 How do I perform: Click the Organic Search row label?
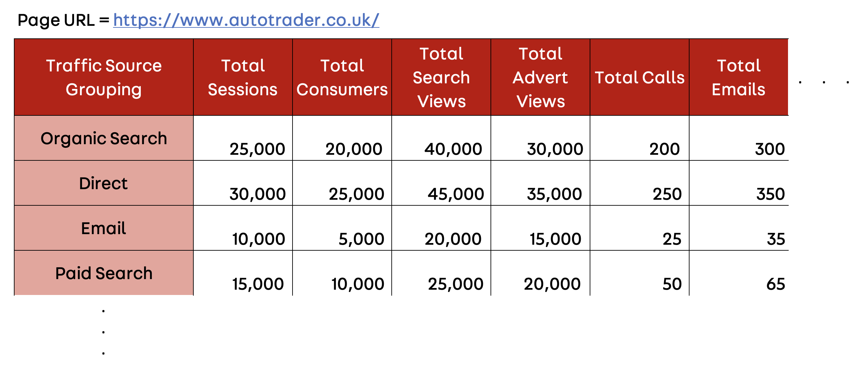click(104, 138)
